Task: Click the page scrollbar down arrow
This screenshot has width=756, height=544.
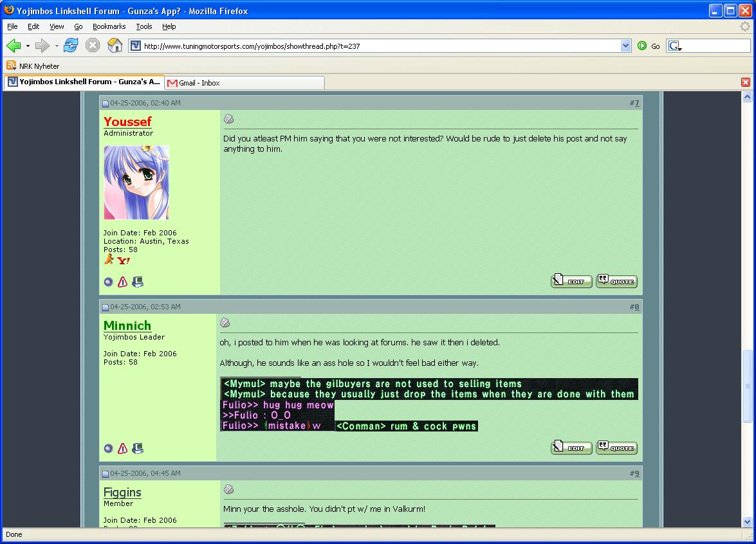Action: pyautogui.click(x=747, y=521)
